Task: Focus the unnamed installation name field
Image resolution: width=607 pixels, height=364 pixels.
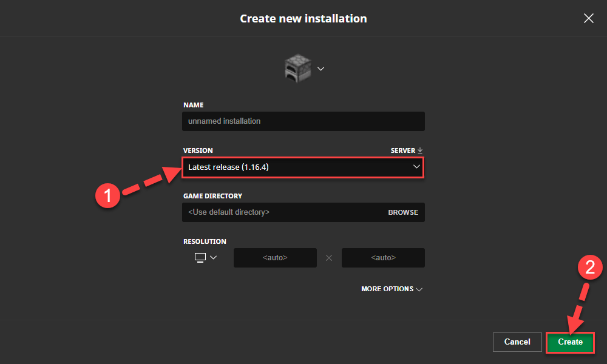Action: pyautogui.click(x=303, y=121)
